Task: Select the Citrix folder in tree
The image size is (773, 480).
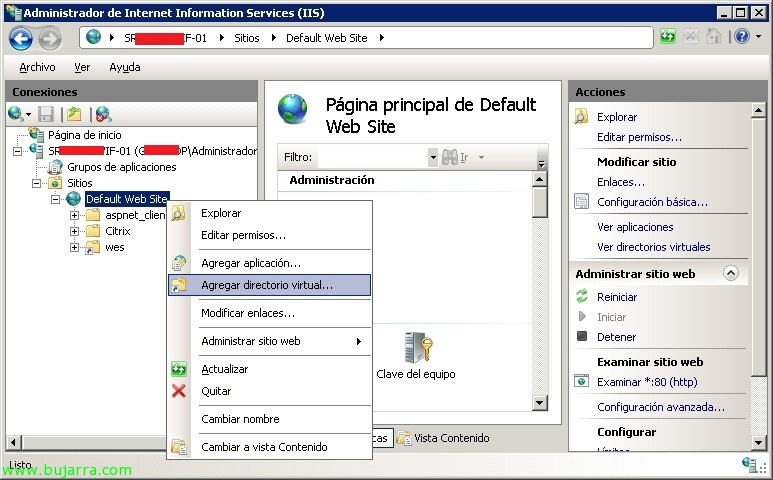Action: [x=118, y=231]
